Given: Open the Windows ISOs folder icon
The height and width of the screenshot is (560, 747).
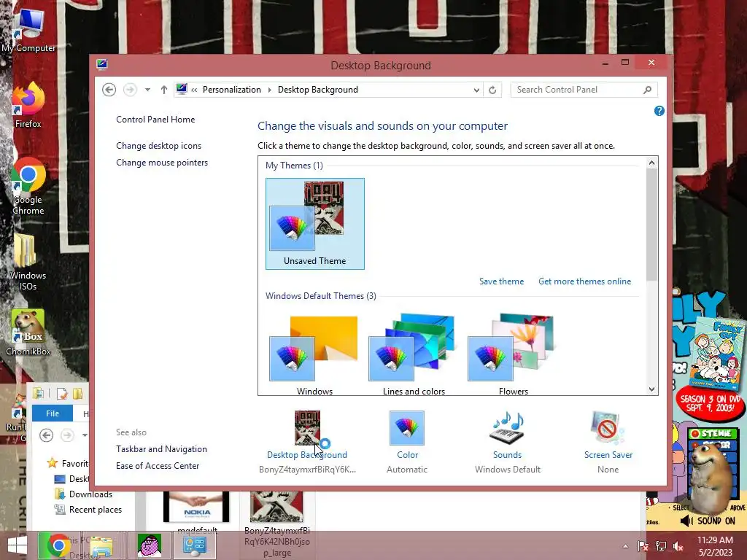Looking at the screenshot, I should [28, 262].
